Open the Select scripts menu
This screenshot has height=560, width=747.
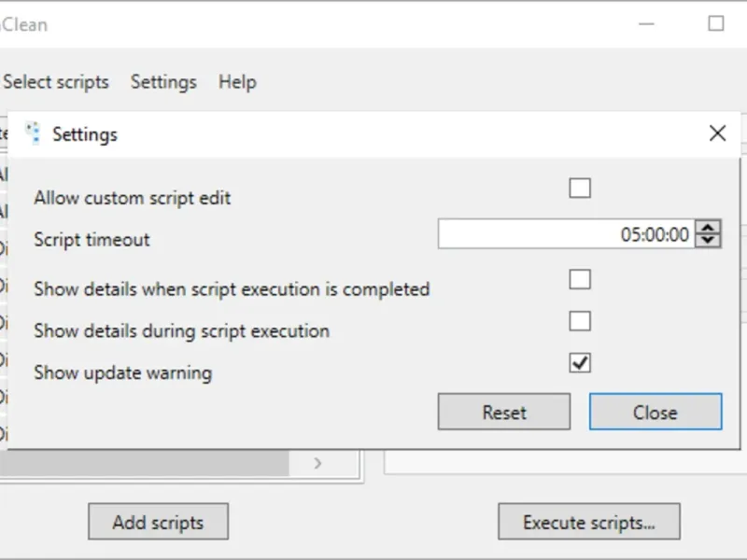[x=56, y=82]
